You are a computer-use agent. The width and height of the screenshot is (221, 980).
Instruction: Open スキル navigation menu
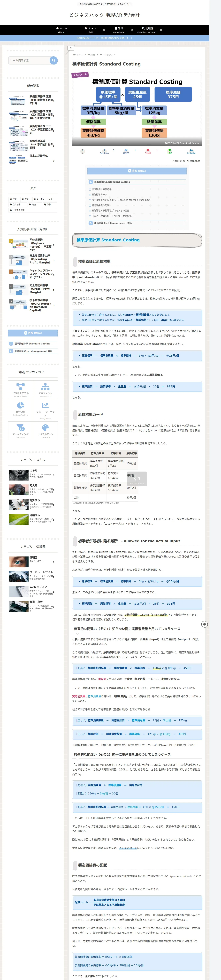coord(90,30)
